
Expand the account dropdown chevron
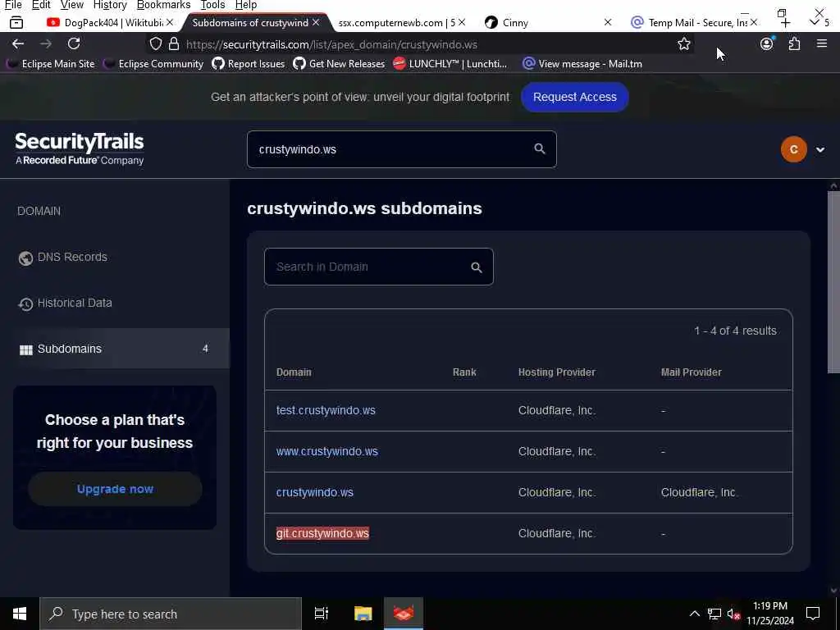(820, 150)
